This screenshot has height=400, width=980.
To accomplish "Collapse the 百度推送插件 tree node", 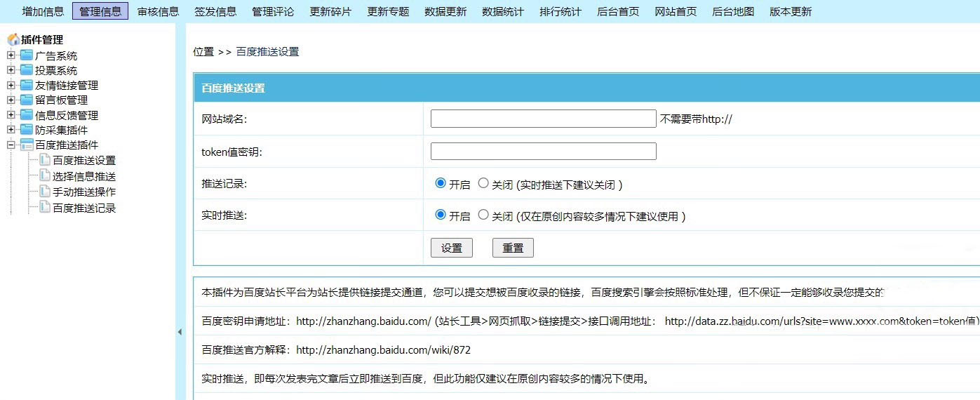I will 11,145.
